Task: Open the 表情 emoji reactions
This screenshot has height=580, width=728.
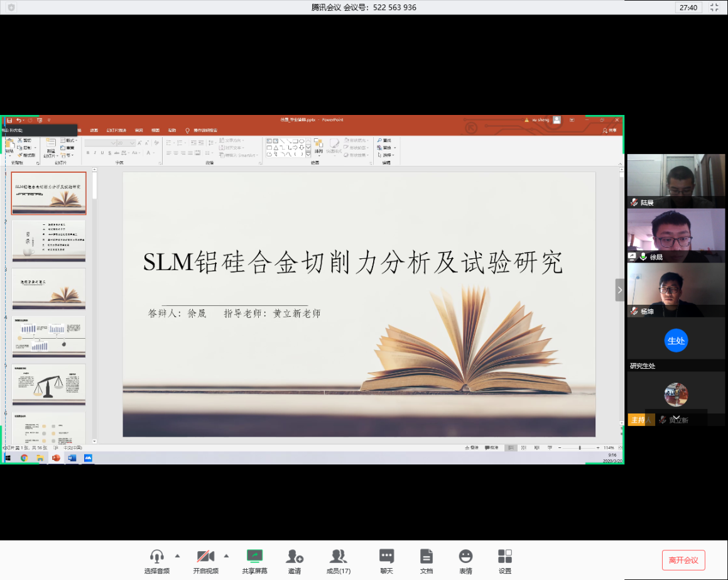Action: point(465,561)
